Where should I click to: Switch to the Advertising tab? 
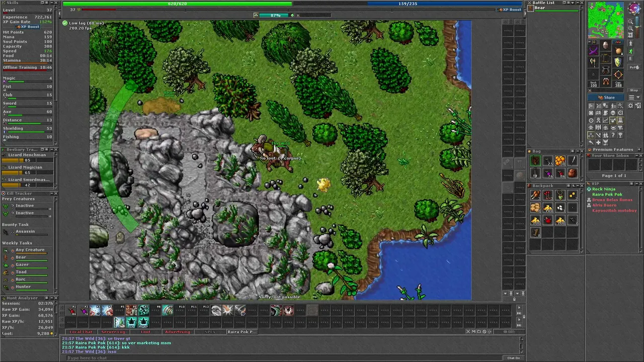[x=178, y=332]
